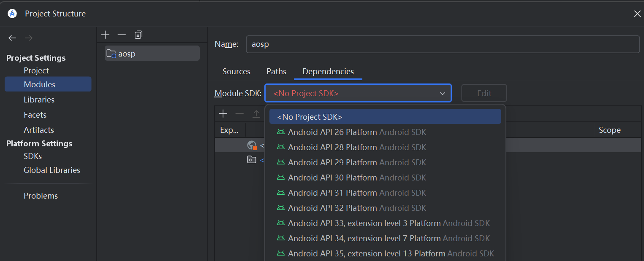
Task: Click the Export column header
Action: 229,130
